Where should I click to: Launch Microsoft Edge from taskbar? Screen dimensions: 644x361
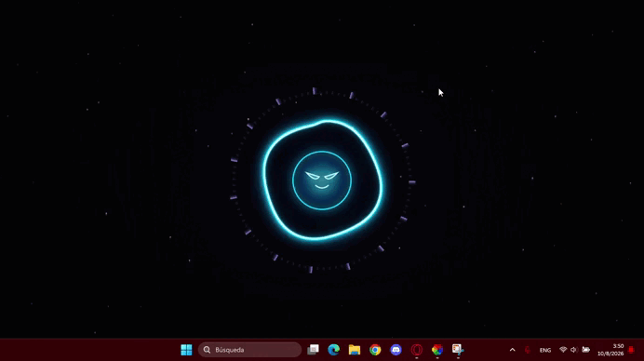tap(333, 350)
